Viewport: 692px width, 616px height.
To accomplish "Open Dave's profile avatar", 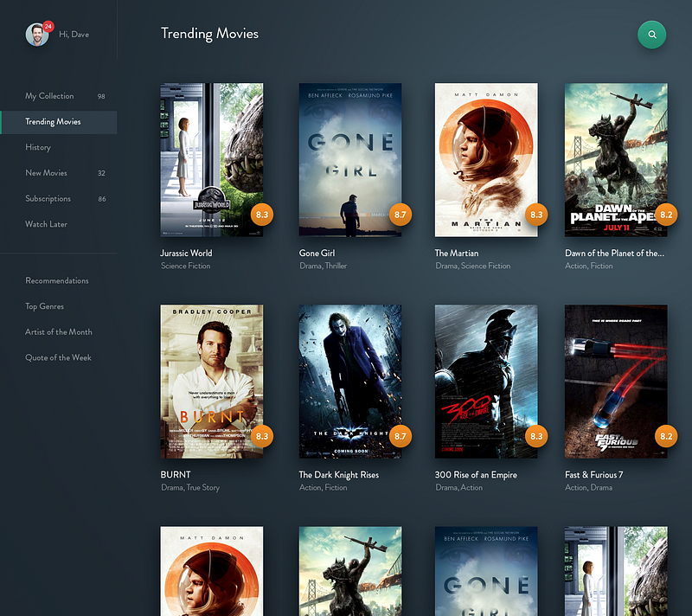I will pos(37,35).
